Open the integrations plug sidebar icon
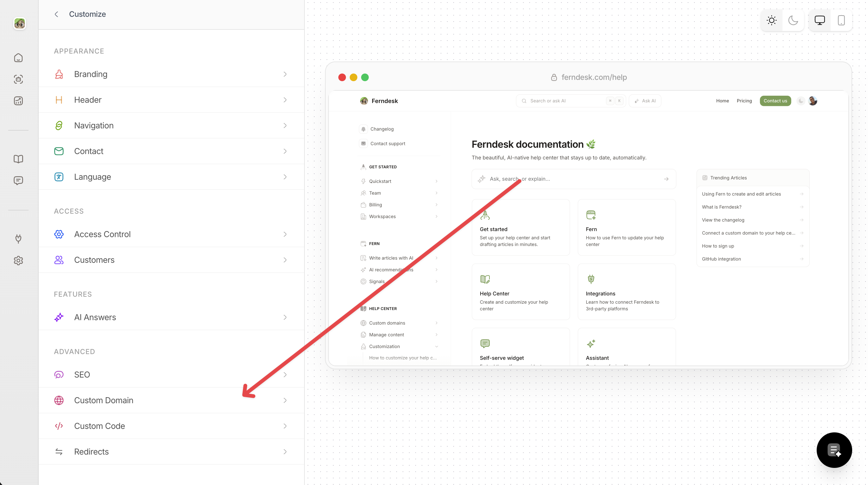The image size is (868, 485). (x=18, y=239)
